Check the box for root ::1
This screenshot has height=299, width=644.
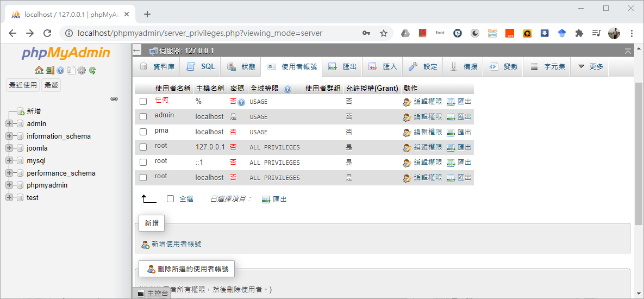(x=143, y=162)
